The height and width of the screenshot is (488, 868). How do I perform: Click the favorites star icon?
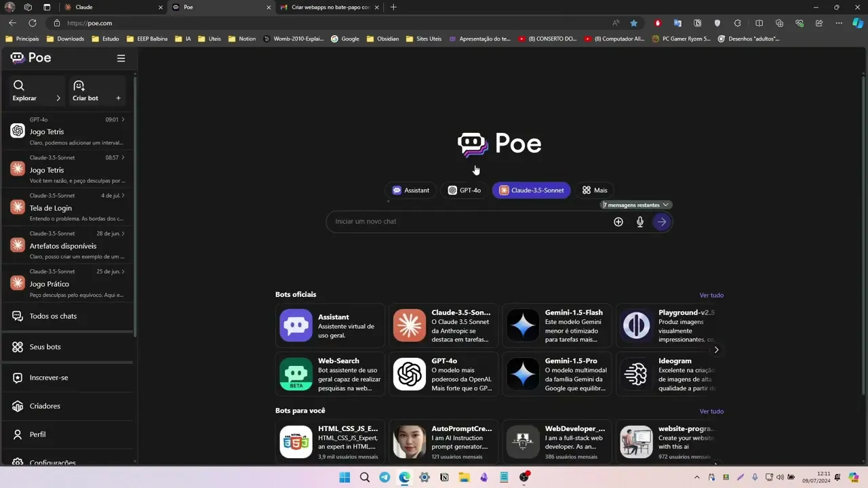coord(634,23)
